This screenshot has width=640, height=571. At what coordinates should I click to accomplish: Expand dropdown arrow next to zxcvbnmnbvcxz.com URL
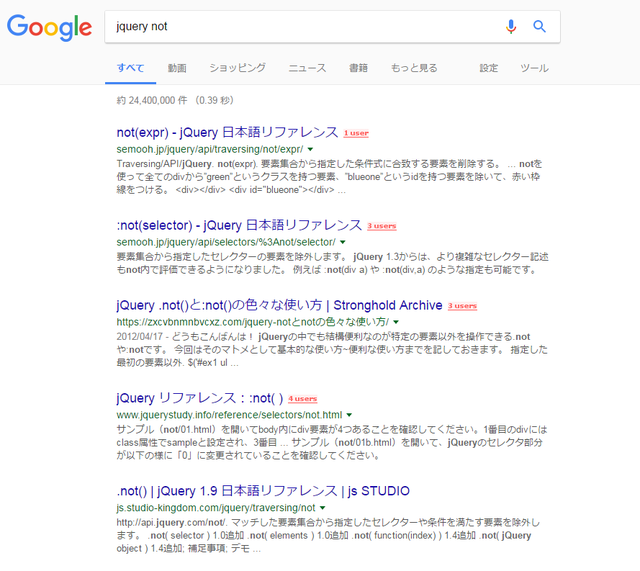point(396,322)
